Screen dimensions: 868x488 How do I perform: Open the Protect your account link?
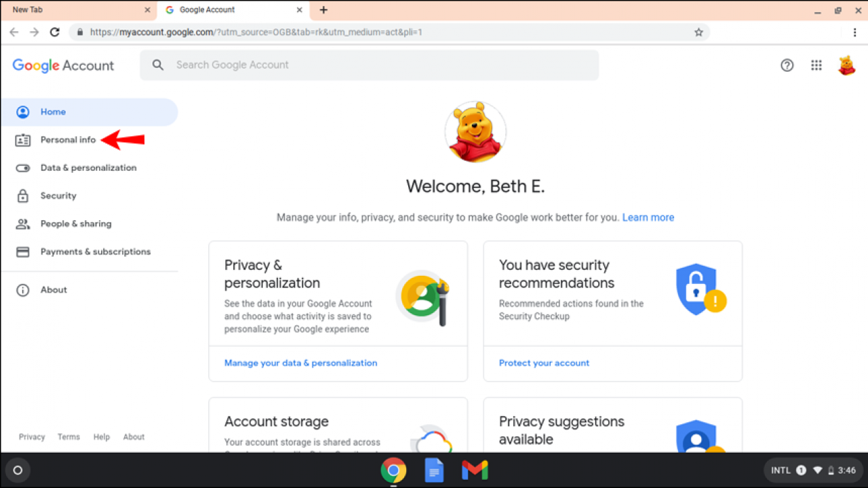pos(544,363)
